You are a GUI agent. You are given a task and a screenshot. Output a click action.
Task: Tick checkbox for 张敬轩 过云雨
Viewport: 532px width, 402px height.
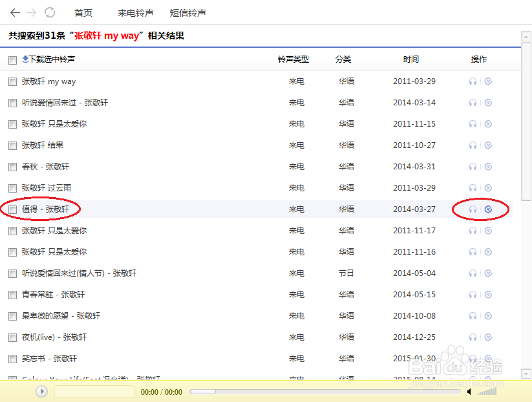point(12,188)
